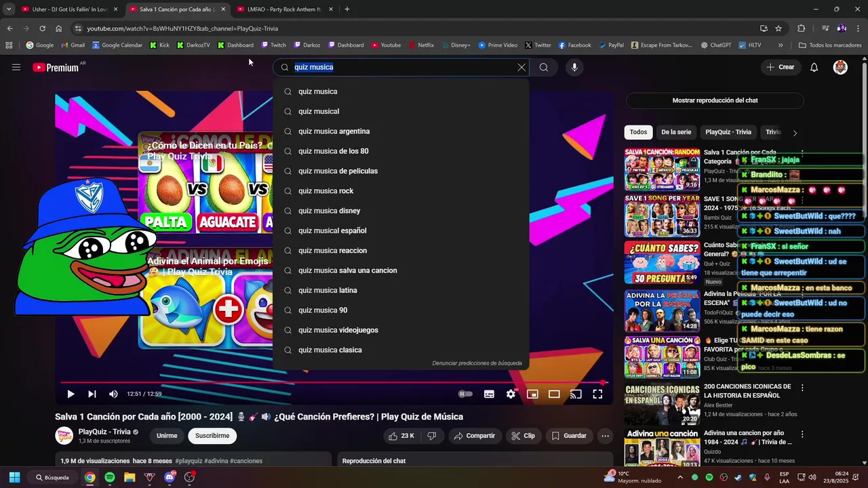
Task: Select suggestion 'quiz musica de los 80'
Action: (x=401, y=151)
